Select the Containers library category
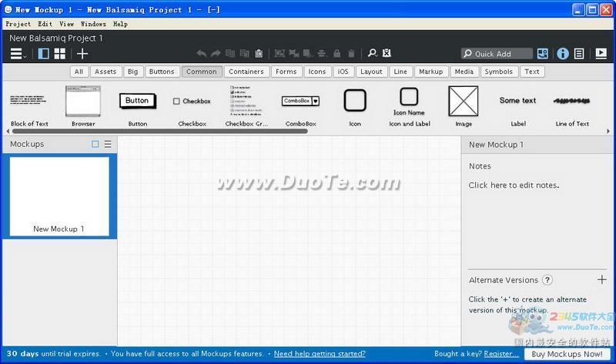 pos(246,72)
